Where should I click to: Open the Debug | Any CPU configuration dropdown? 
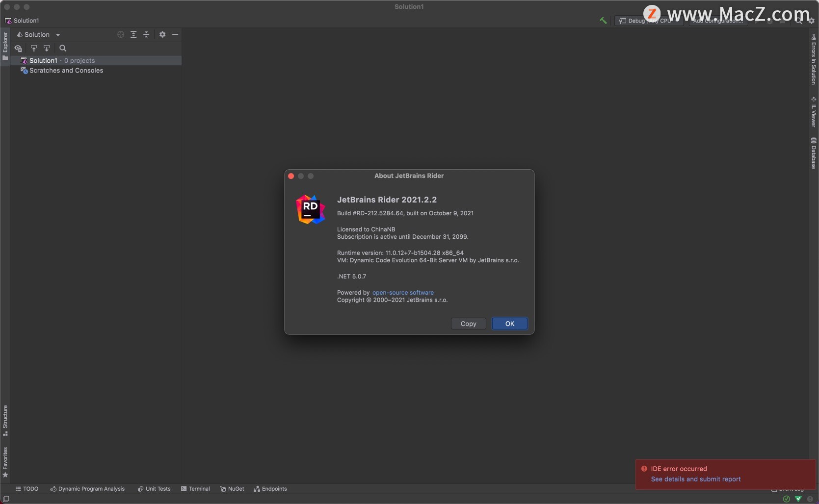click(x=649, y=21)
